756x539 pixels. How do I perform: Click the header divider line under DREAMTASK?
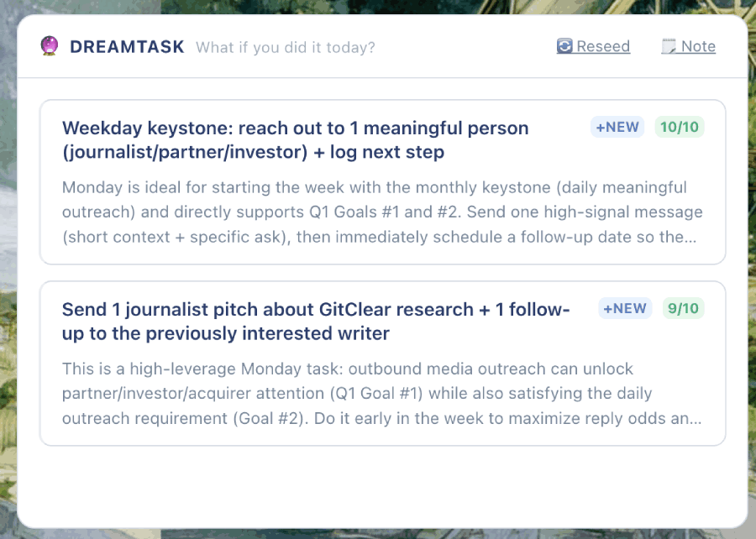[x=382, y=78]
